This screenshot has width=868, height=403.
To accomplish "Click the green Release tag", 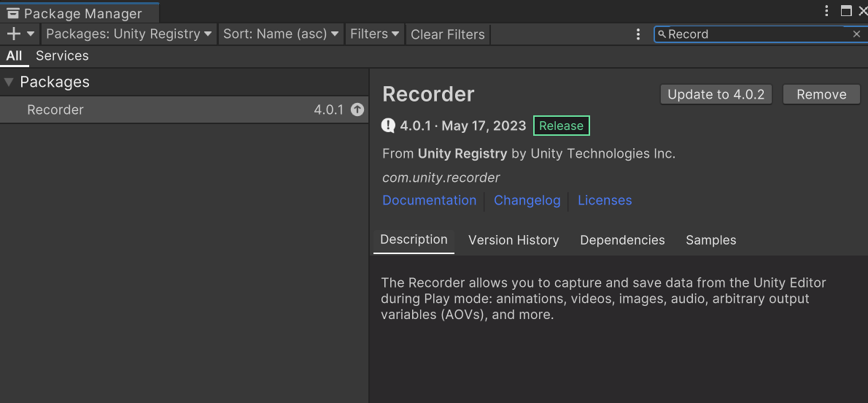I will point(562,126).
